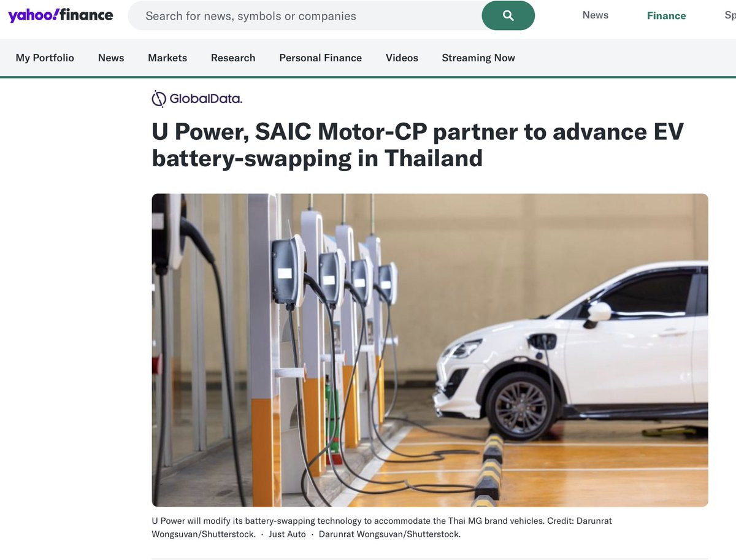Open the Personal Finance section
The width and height of the screenshot is (736, 560).
click(320, 58)
